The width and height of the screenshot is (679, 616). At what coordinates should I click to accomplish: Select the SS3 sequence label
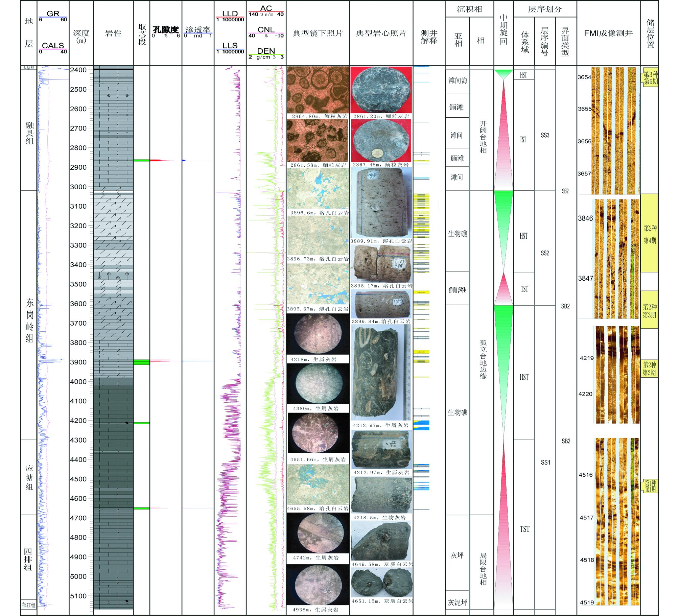coord(545,135)
